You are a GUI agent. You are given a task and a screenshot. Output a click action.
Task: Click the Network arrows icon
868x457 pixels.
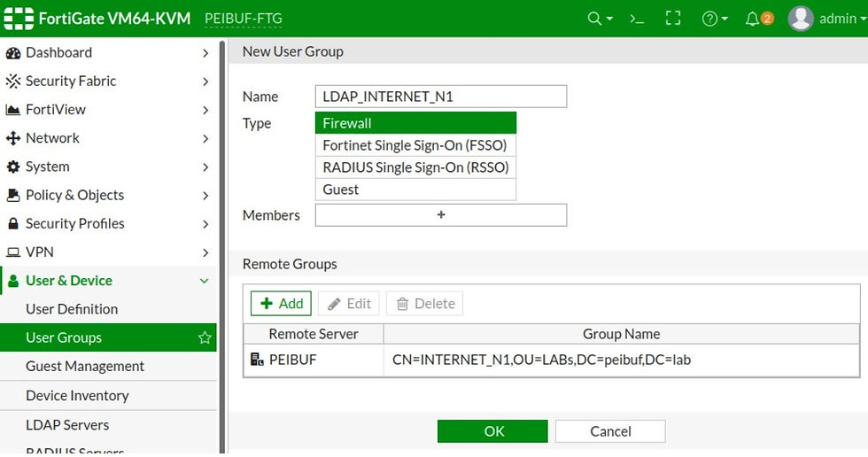click(12, 138)
